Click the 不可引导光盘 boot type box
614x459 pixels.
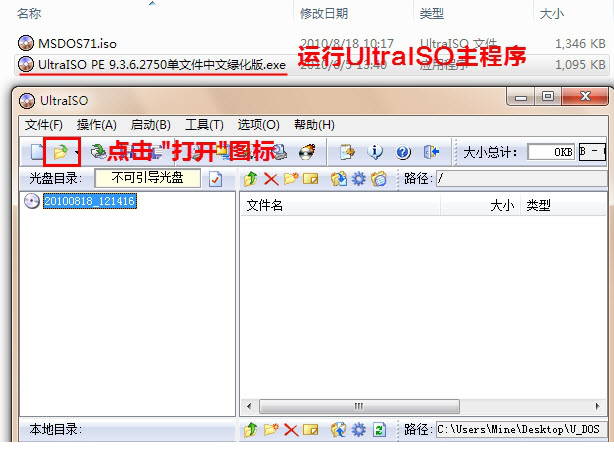coord(148,178)
